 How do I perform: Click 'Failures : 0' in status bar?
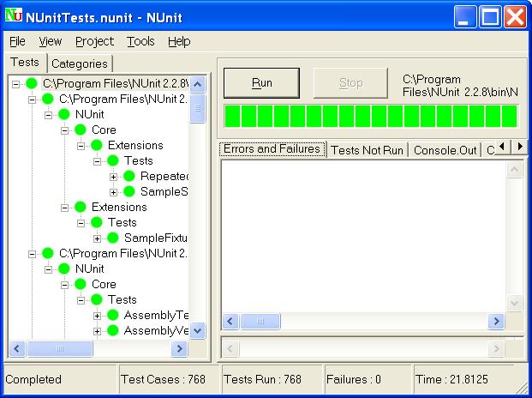(354, 379)
